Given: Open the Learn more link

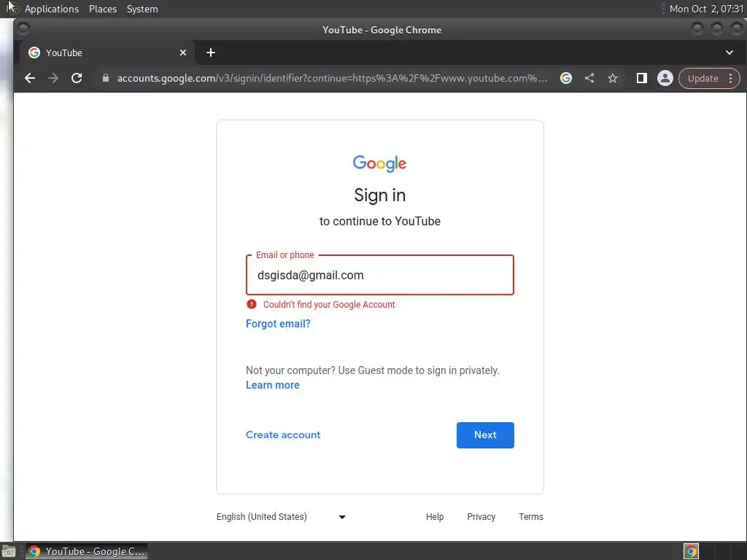Looking at the screenshot, I should point(273,385).
